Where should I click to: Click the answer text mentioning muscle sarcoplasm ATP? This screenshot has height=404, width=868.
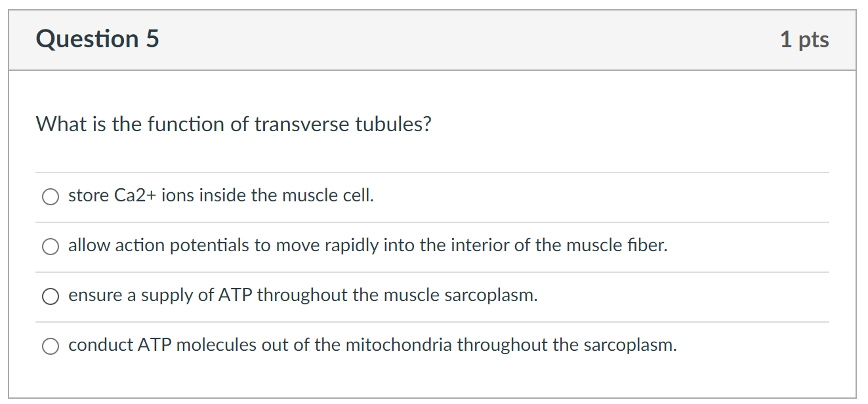(302, 295)
